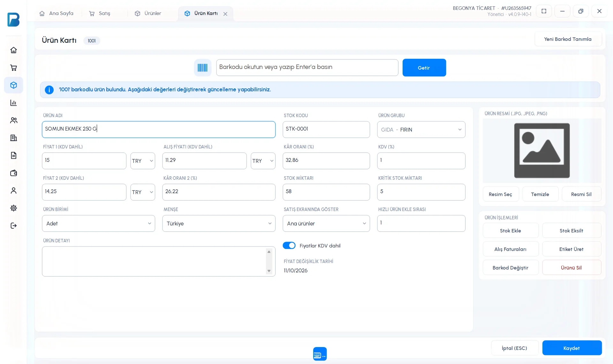Expand the Menşe Türkiye dropdown

tap(219, 224)
